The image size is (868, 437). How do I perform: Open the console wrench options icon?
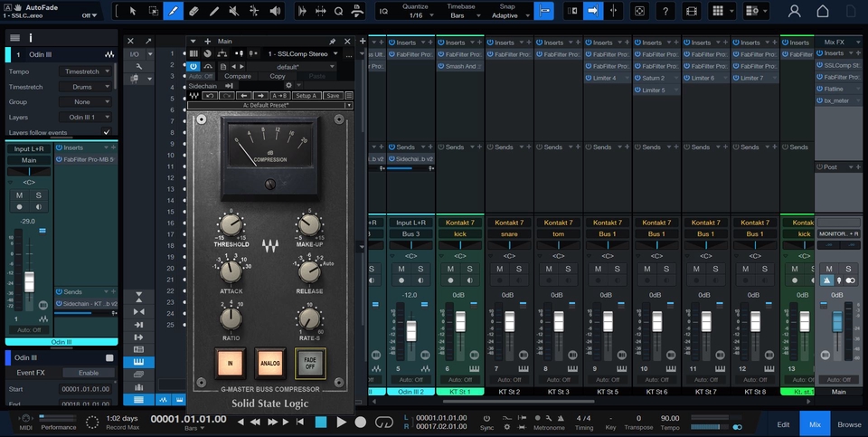(139, 66)
